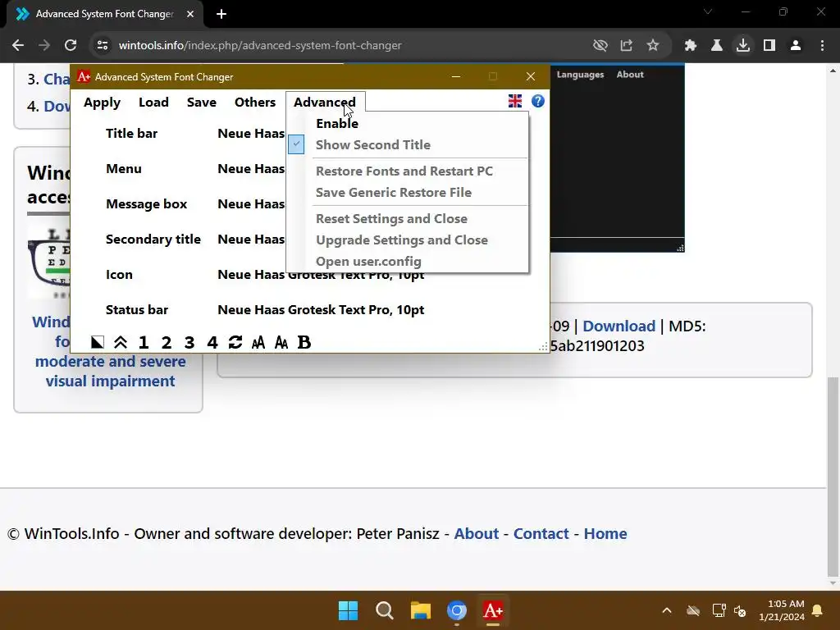Image resolution: width=840 pixels, height=630 pixels.
Task: Select profile number 4 icon
Action: [x=212, y=342]
